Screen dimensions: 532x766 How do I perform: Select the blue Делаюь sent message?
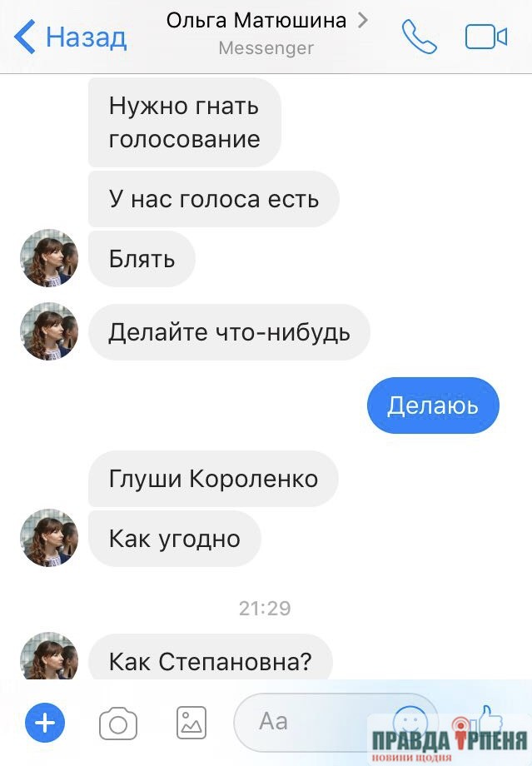(x=433, y=405)
